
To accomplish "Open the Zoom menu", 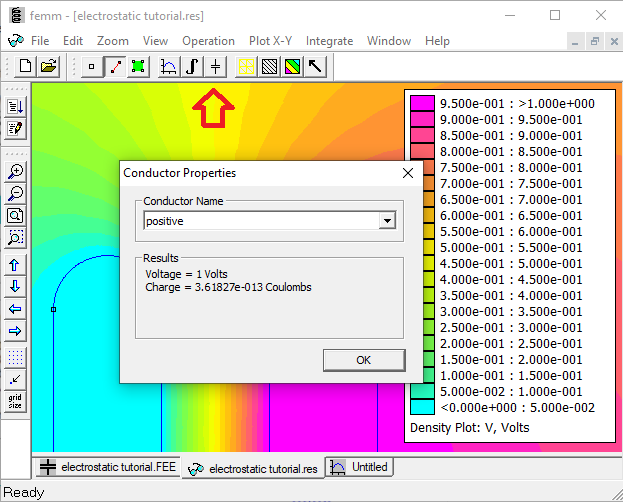I will click(x=113, y=41).
